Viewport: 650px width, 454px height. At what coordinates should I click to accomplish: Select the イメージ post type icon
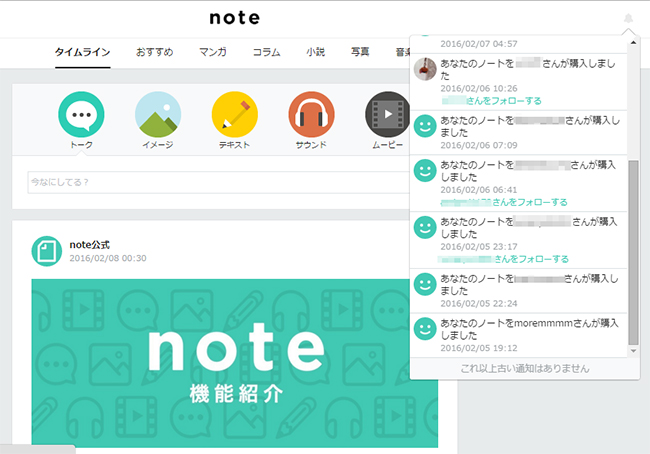coord(158,114)
